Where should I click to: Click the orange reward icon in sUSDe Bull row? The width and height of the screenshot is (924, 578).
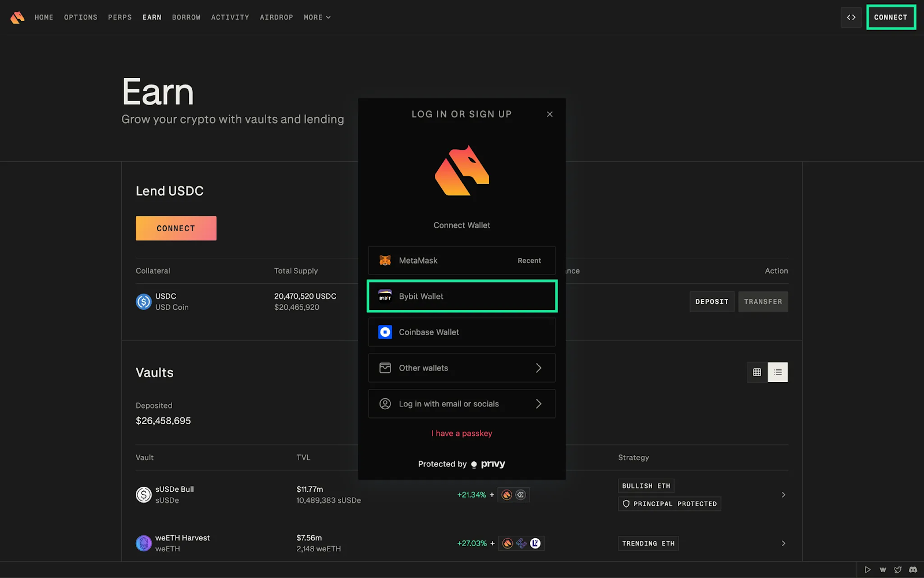[507, 495]
